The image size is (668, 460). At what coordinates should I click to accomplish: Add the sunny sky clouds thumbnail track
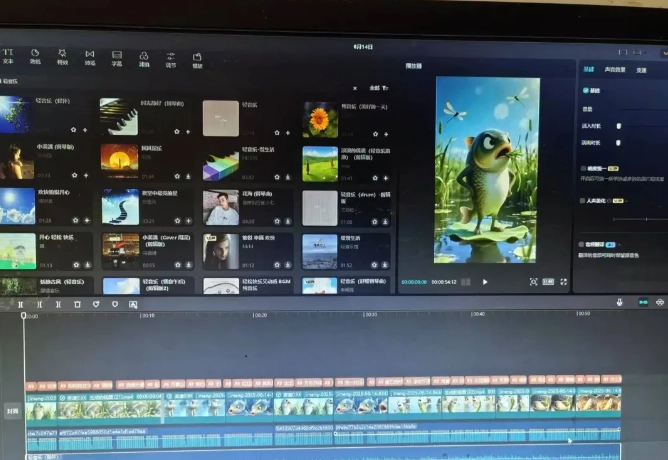click(x=87, y=220)
